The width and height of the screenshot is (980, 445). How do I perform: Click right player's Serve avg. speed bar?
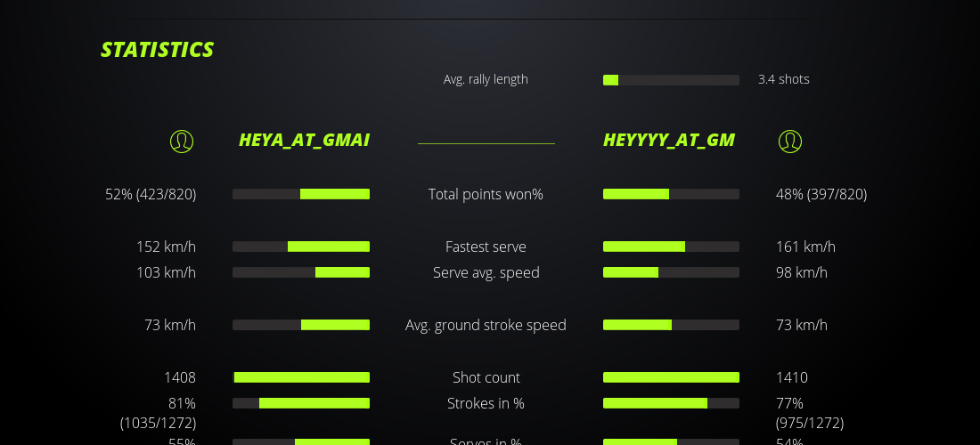671,272
